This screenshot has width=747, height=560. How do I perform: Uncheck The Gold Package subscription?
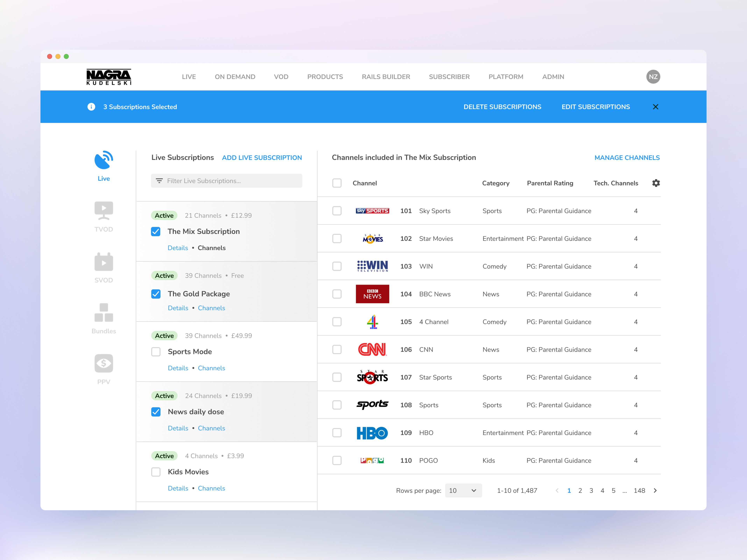156,294
